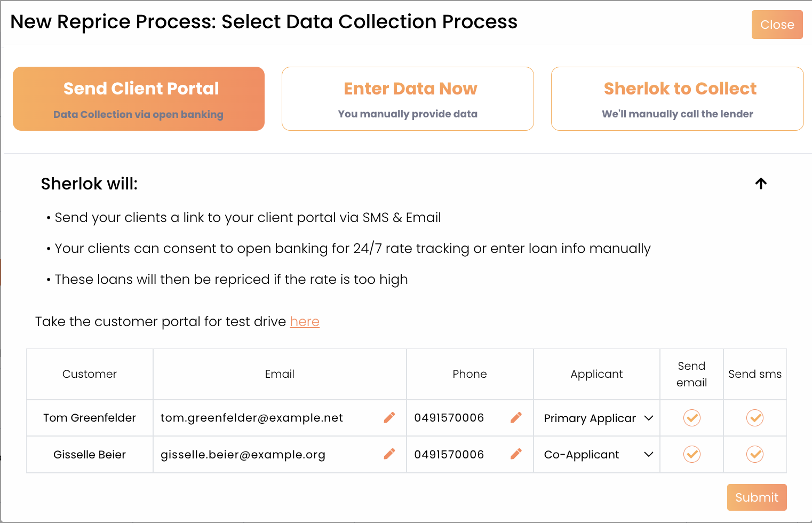
Task: Collapse the Sherlok will section arrow
Action: (x=761, y=184)
